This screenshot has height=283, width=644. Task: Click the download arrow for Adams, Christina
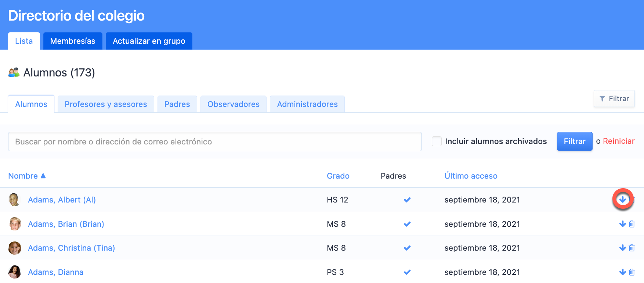622,248
